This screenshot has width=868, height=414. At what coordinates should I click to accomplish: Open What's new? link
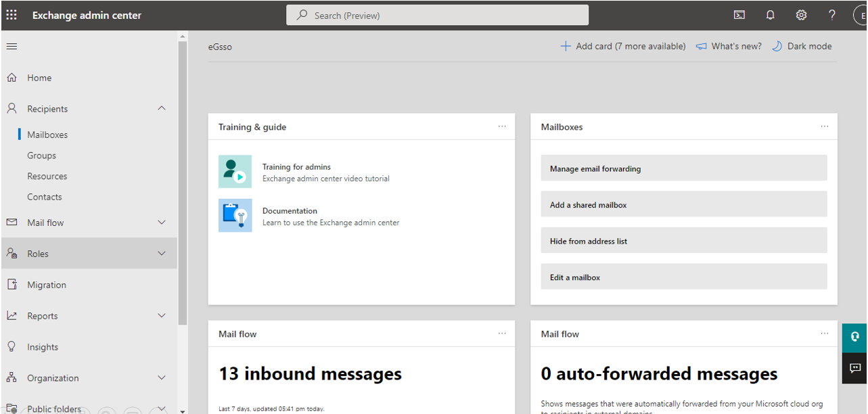(729, 46)
